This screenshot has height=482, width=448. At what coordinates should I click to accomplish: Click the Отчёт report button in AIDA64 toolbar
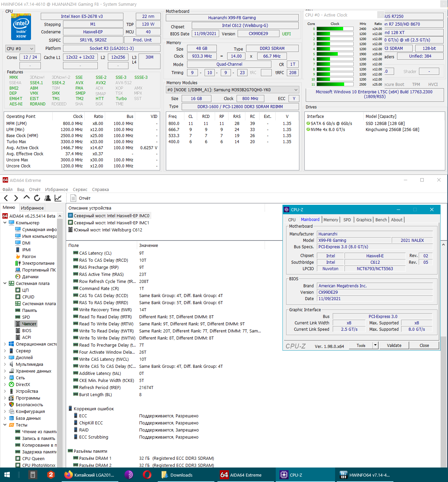coord(81,198)
